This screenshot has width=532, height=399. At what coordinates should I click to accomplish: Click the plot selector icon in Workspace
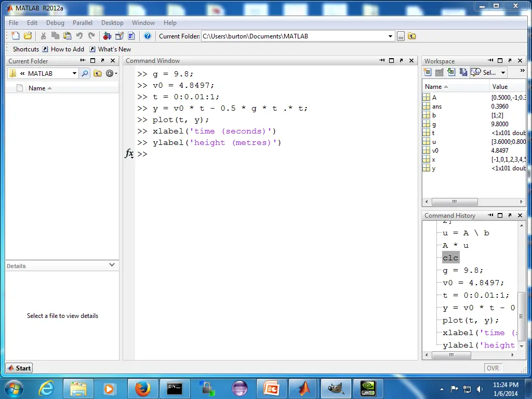tap(476, 72)
